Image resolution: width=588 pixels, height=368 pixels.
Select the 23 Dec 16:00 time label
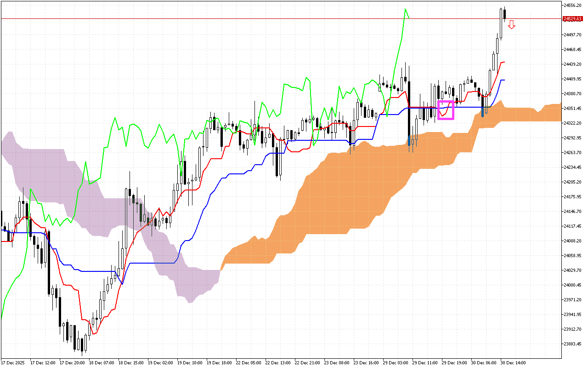pos(366,362)
